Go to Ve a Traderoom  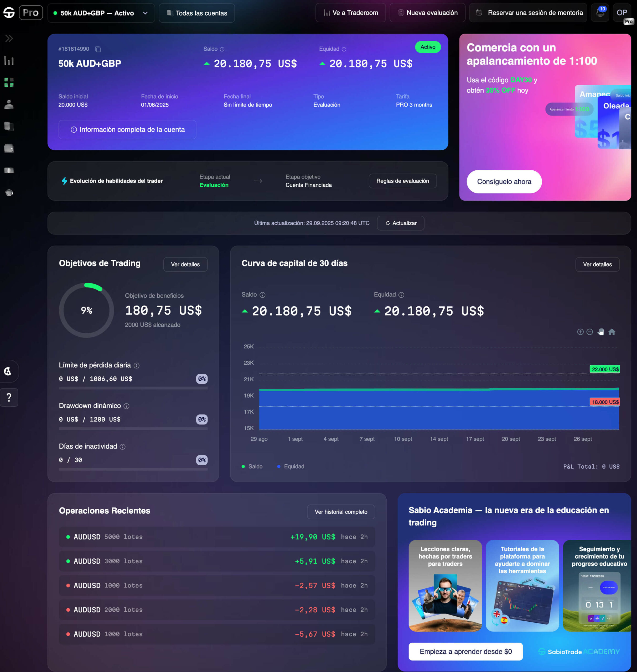pos(350,13)
